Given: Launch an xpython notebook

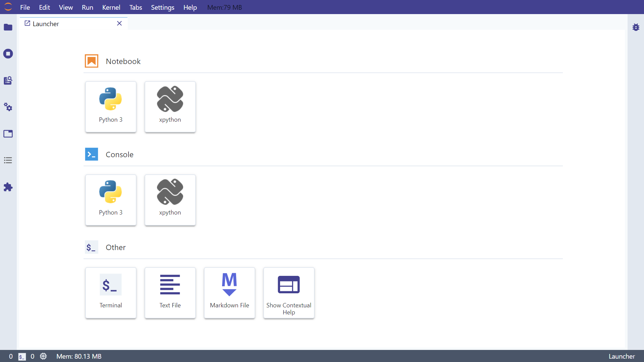Looking at the screenshot, I should [170, 107].
